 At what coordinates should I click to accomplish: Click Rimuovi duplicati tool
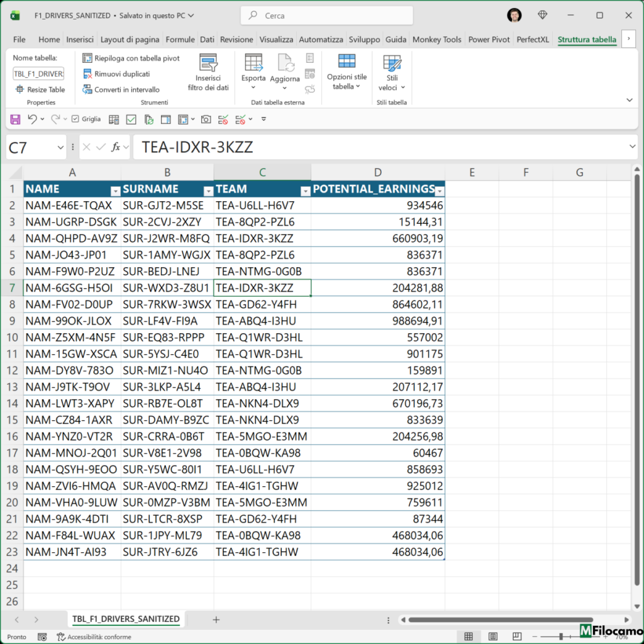tap(116, 74)
